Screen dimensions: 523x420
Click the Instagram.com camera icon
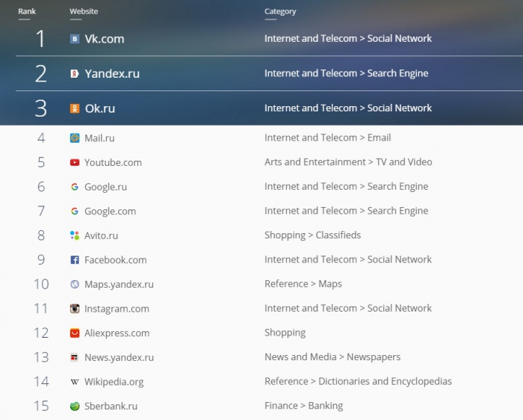75,309
